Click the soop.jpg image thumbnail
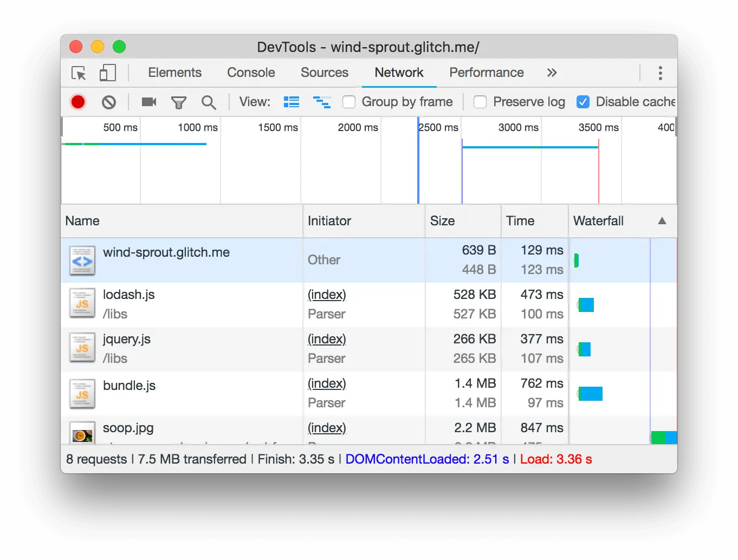 click(82, 433)
